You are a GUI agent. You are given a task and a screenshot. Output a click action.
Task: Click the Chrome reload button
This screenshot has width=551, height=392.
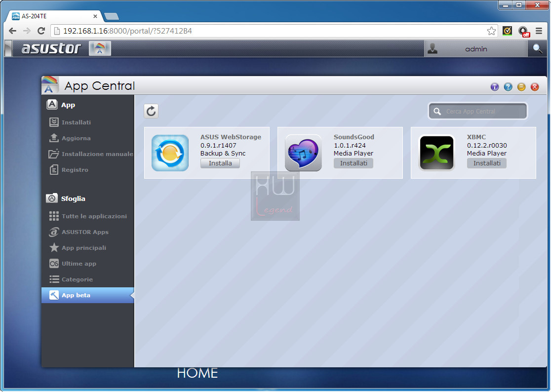41,31
